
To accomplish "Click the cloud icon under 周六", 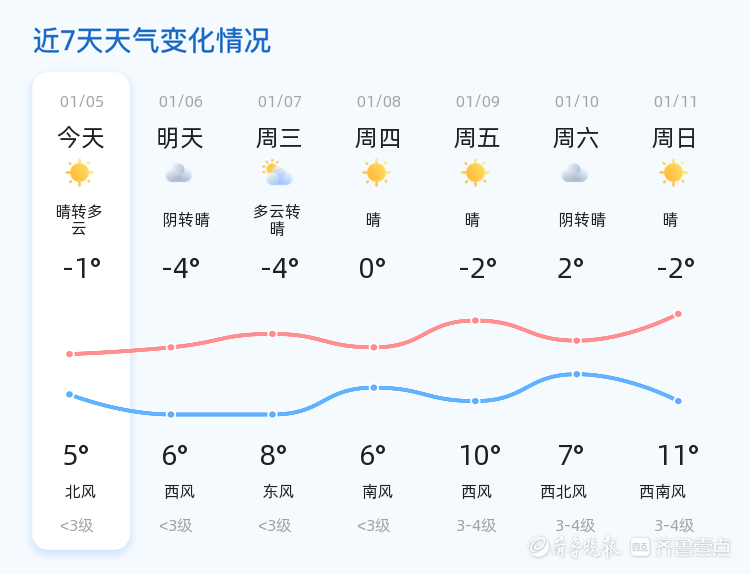I will (575, 173).
